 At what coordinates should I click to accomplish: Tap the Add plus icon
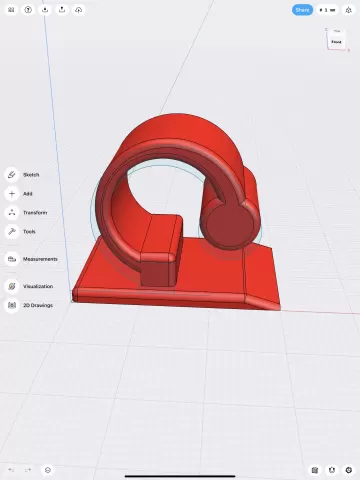pyautogui.click(x=12, y=194)
